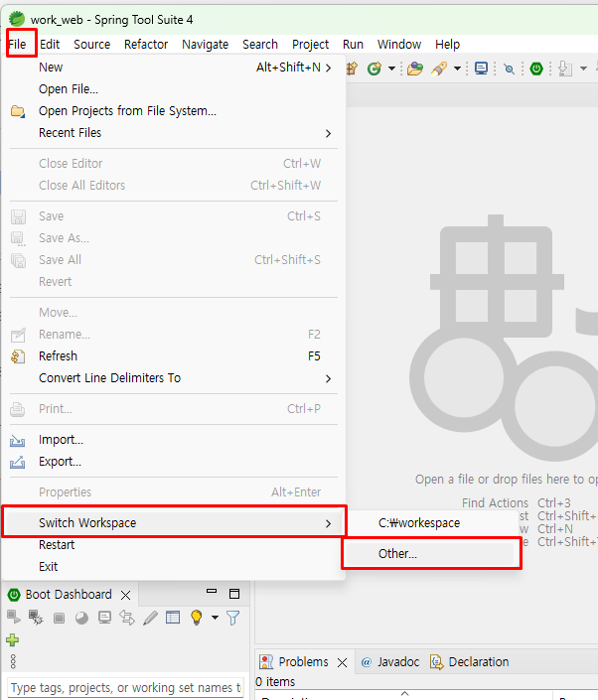Open the New Java Class dropdown arrow
The width and height of the screenshot is (598, 700).
pos(391,69)
